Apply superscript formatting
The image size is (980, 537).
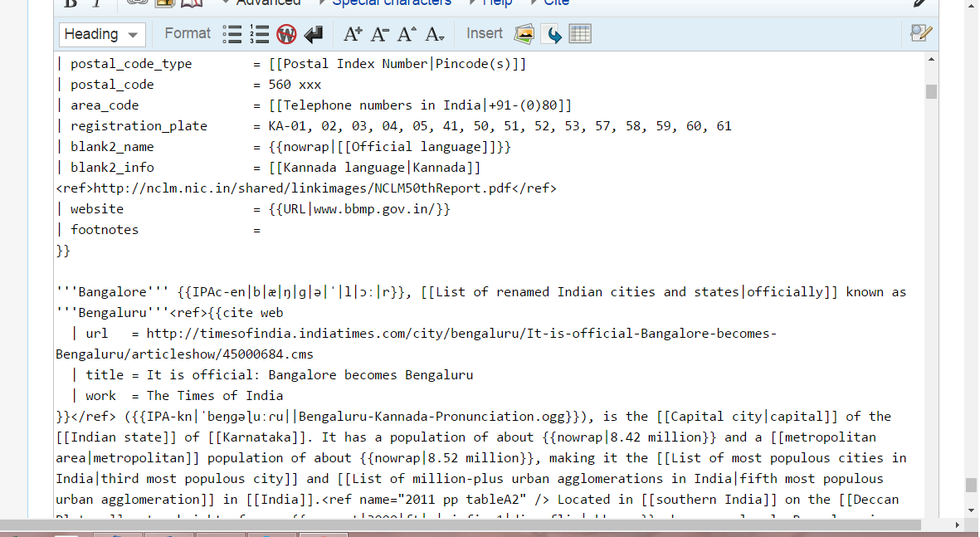point(407,34)
